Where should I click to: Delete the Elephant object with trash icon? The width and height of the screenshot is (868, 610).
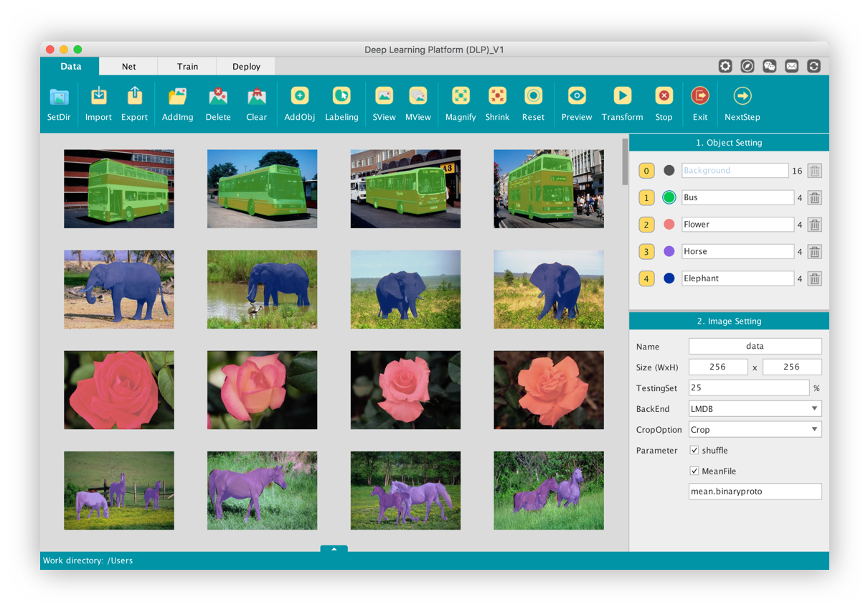(814, 278)
